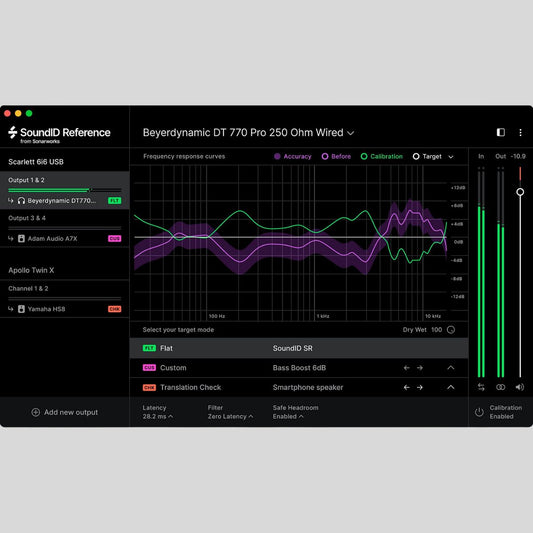Click the Bass Boost 6dB preset name
This screenshot has height=533, width=533.
click(299, 368)
